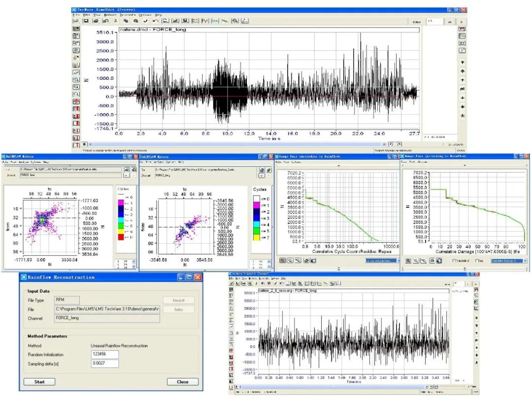Screen dimensions: 532x399
Task: Open File menu in nature.dmd TimeEdit window
Action: [x=76, y=15]
